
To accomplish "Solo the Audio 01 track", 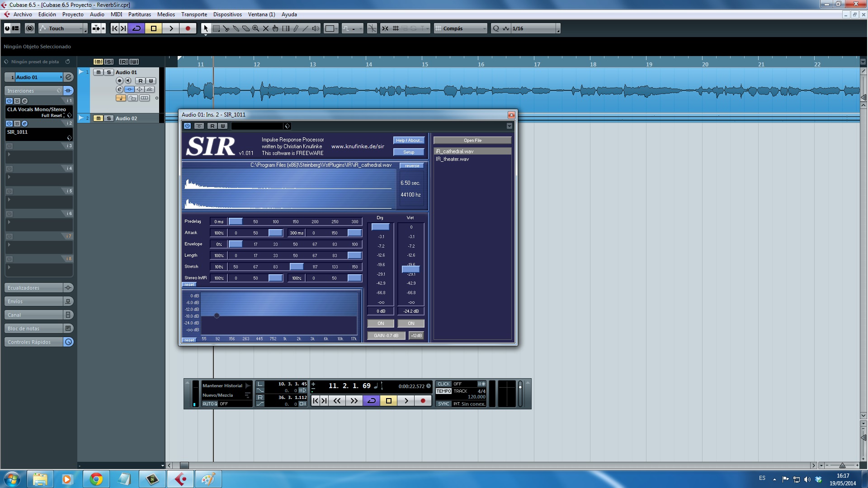I will (108, 72).
